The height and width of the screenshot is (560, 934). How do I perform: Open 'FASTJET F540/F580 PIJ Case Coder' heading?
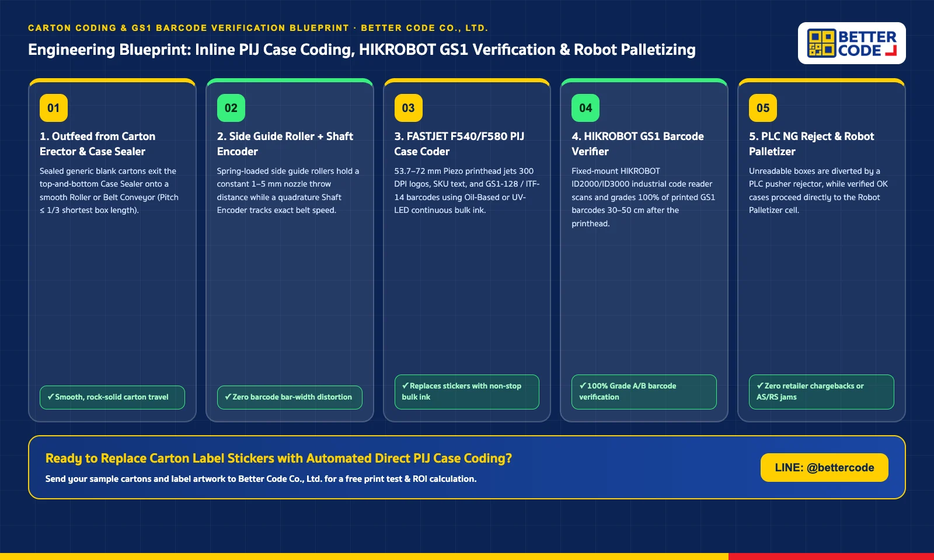pyautogui.click(x=459, y=143)
